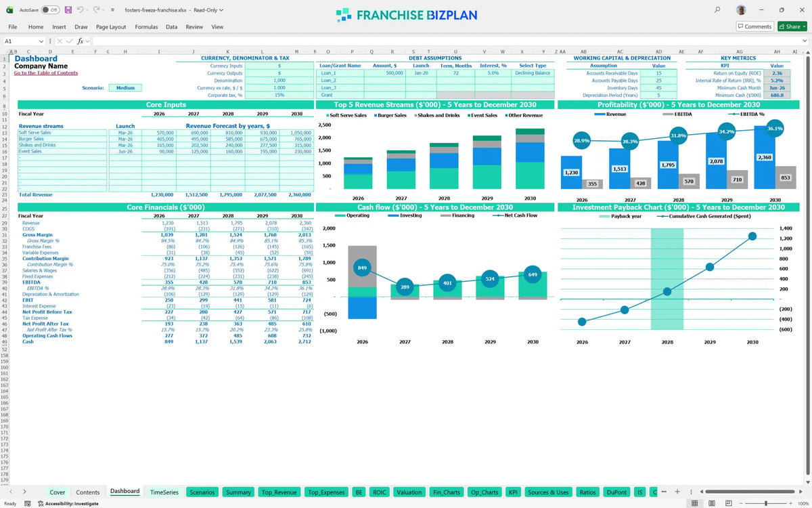Click the green Share button

coord(792,26)
